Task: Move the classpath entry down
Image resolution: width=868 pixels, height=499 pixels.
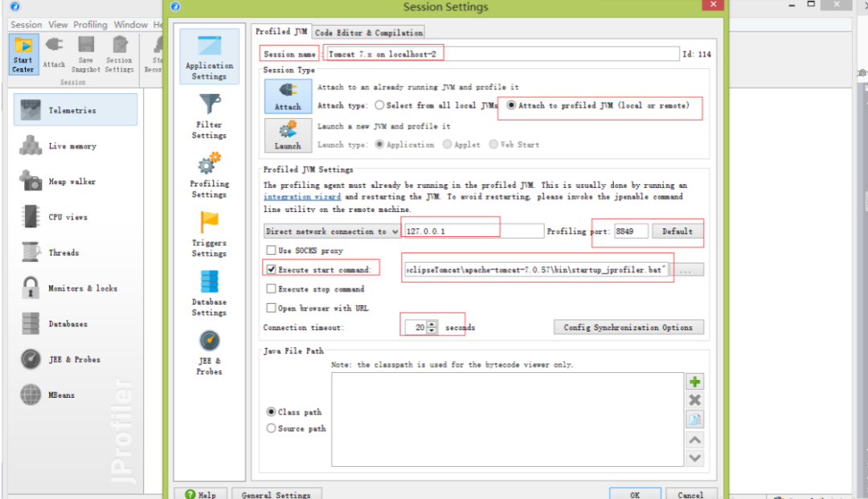Action: 694,458
